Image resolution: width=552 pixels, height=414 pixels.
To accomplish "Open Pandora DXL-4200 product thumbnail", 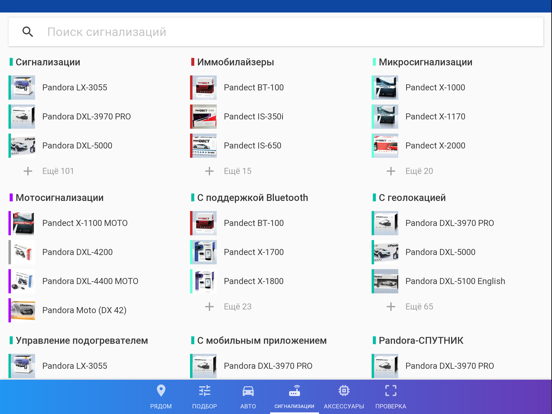I will click(22, 252).
